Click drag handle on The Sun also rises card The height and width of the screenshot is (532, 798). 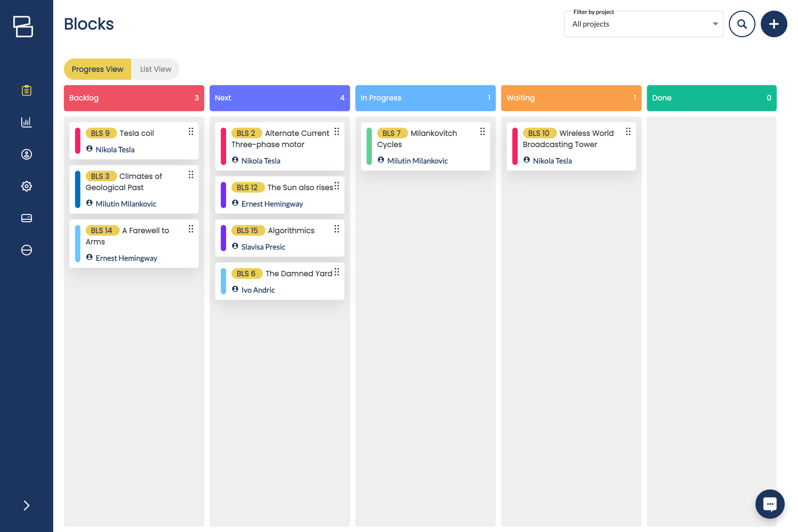tap(337, 185)
